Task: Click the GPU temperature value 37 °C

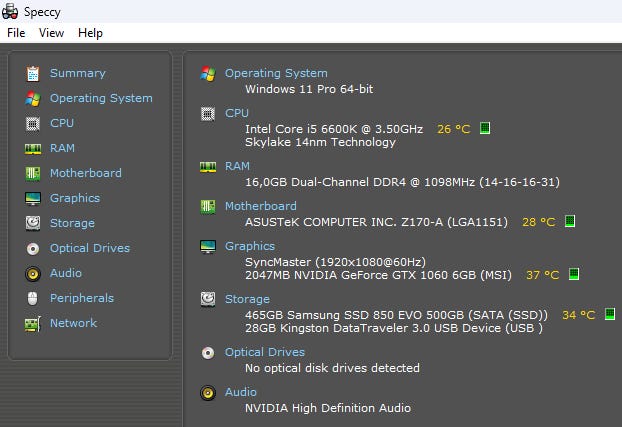Action: pos(542,275)
